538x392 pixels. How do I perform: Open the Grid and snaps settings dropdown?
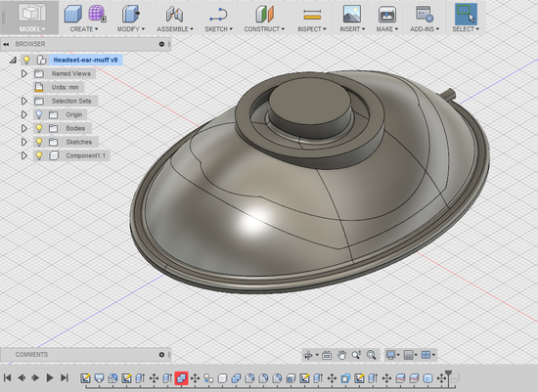coord(410,355)
